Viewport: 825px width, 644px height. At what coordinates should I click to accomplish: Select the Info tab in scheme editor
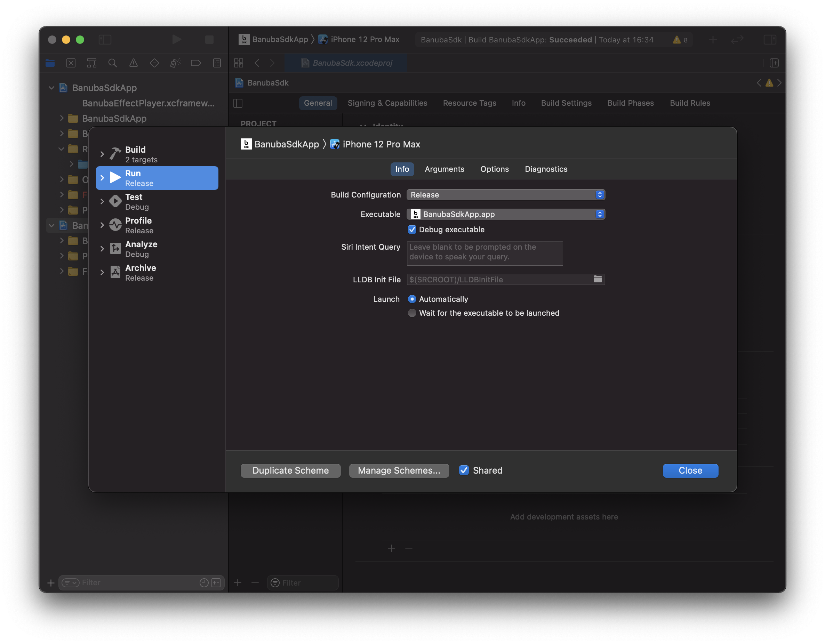(402, 169)
